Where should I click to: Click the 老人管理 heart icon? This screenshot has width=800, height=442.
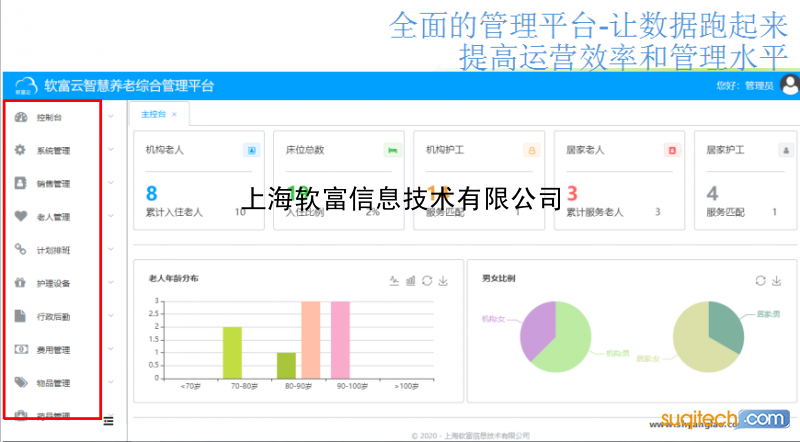21,216
